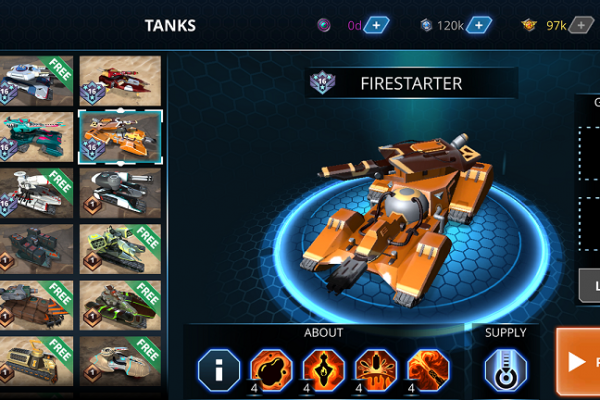Select the flamethrower stream ability icon
Viewport: 600px width, 400px height.
[428, 370]
